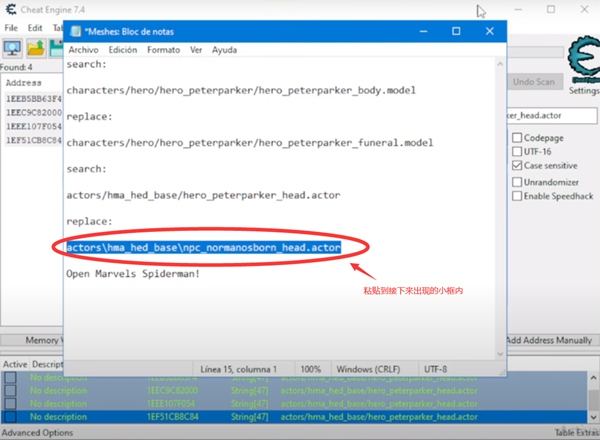Select found address 1EEB5BB63F4
The image size is (600, 440).
(x=34, y=99)
